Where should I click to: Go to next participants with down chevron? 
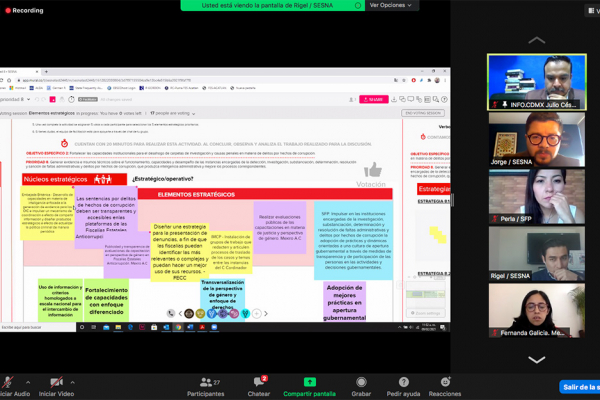536,359
